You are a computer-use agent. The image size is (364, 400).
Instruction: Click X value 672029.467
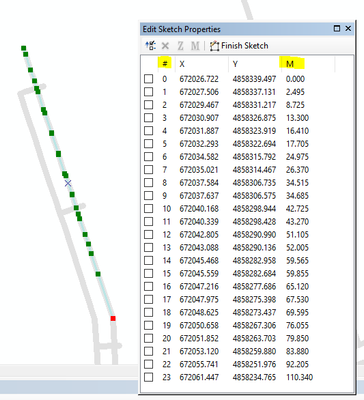click(199, 105)
